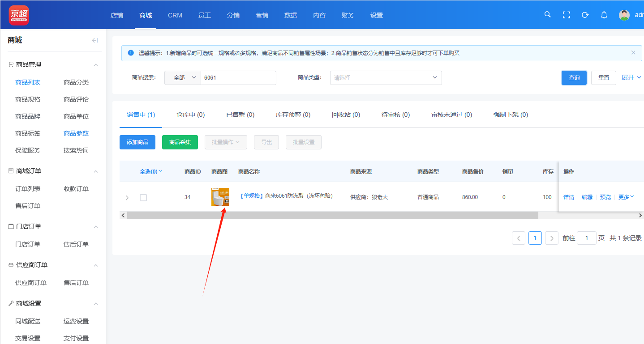Click the 前往 page number input
This screenshot has height=344, width=644.
point(587,238)
